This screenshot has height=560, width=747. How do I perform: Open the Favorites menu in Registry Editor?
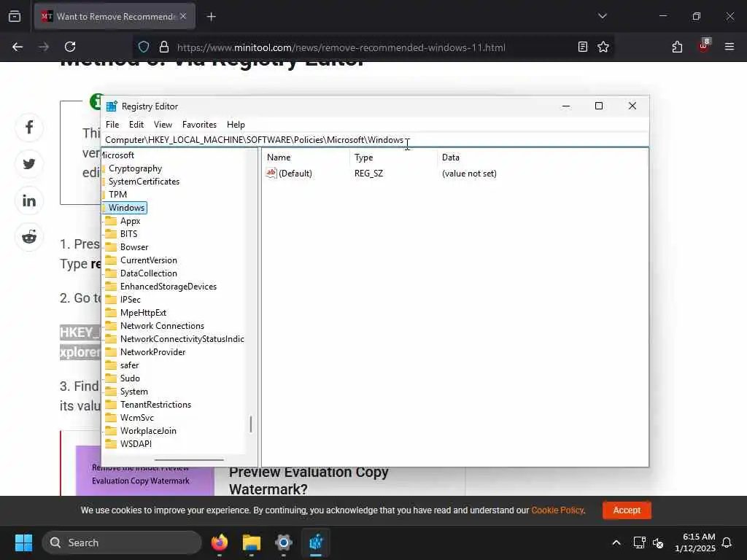coord(199,124)
